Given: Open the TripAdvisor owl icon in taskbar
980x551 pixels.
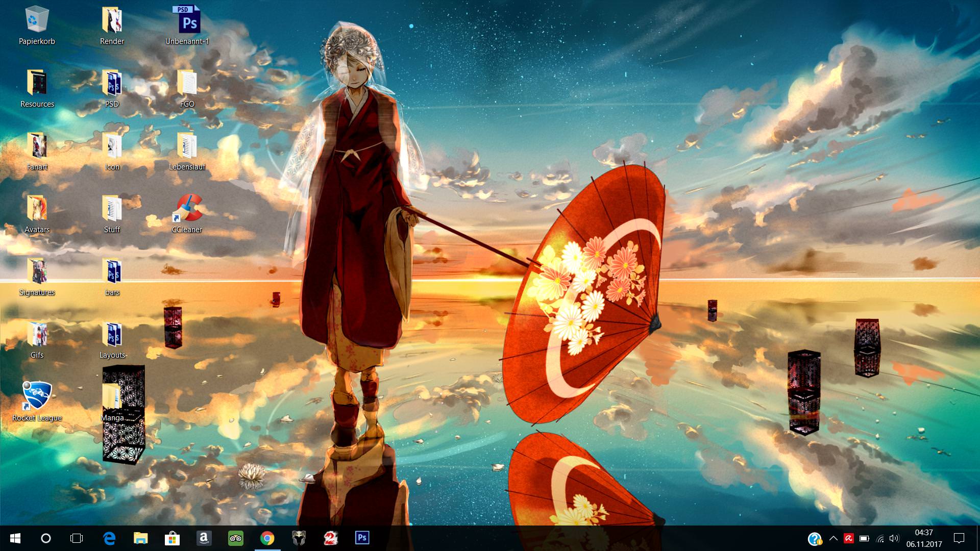Looking at the screenshot, I should pyautogui.click(x=235, y=538).
